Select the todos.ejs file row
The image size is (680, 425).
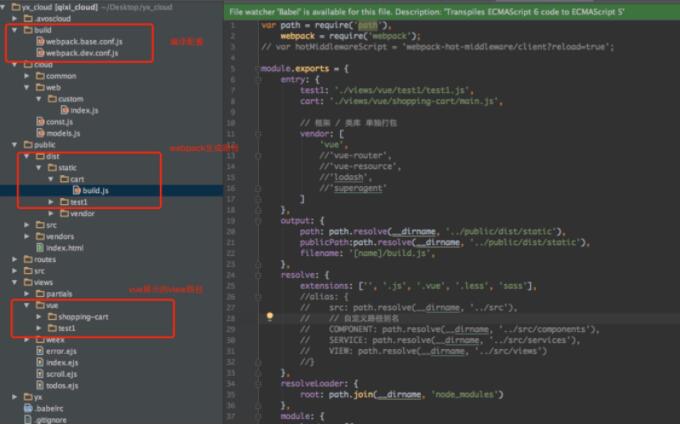point(111,385)
